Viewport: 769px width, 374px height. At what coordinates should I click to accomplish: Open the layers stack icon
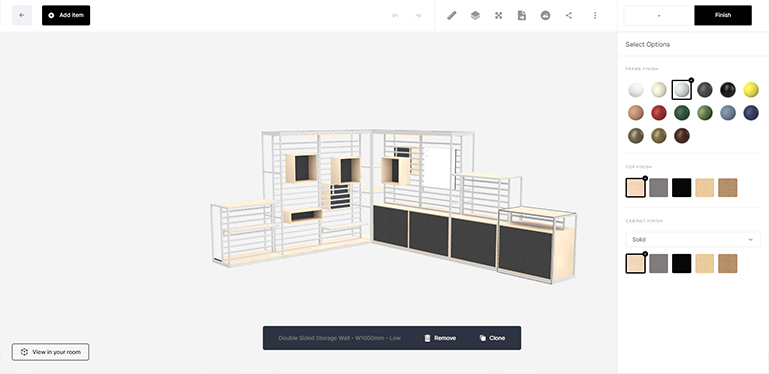coord(475,15)
